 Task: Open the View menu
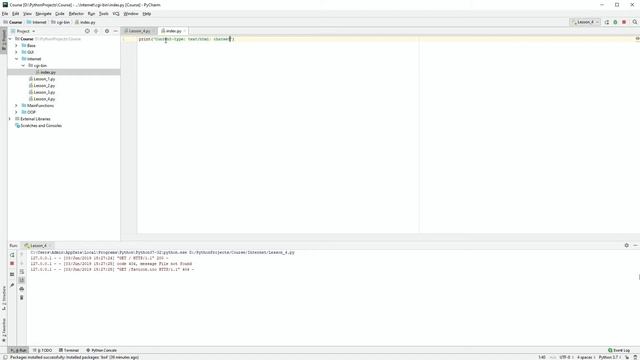[x=27, y=13]
